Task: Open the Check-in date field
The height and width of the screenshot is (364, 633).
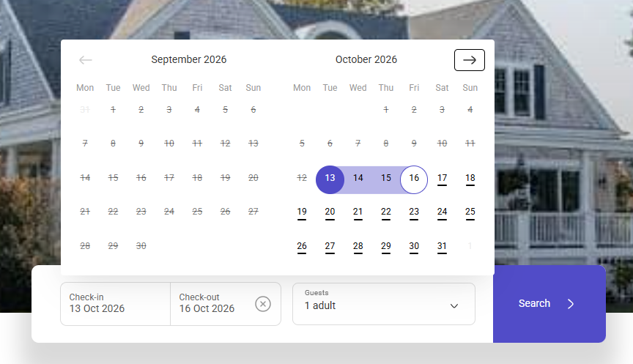Action: [116, 304]
